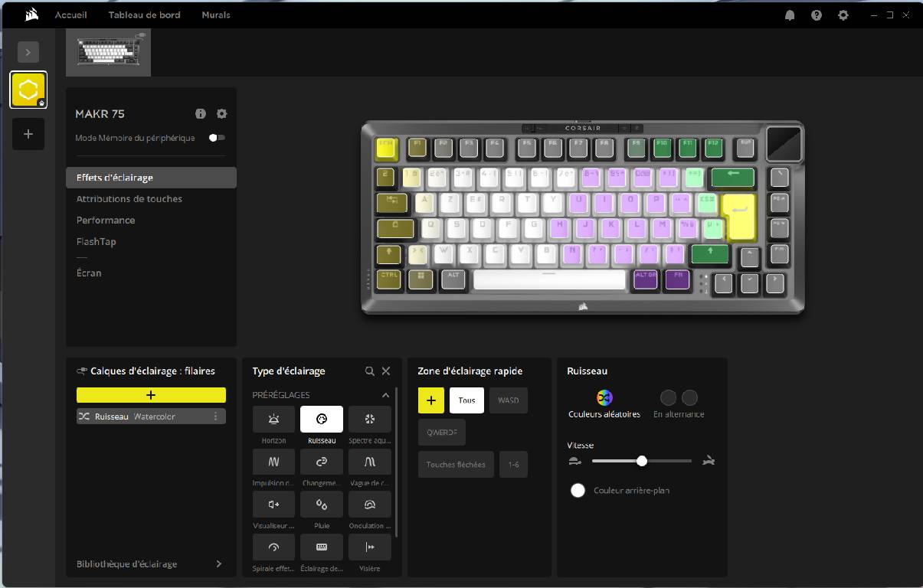Click the purple ALT GR key on preview
This screenshot has width=923, height=588.
pos(646,279)
